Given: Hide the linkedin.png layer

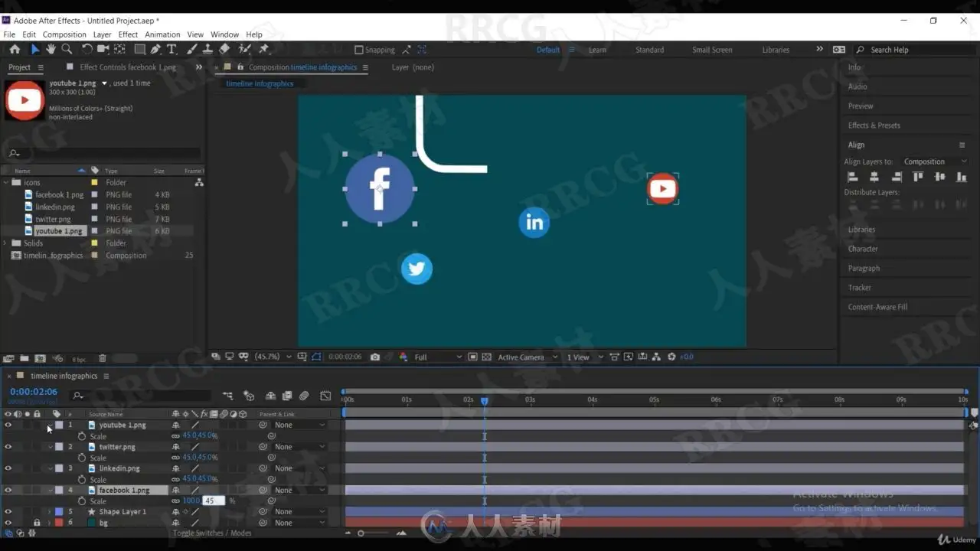Looking at the screenshot, I should 8,468.
